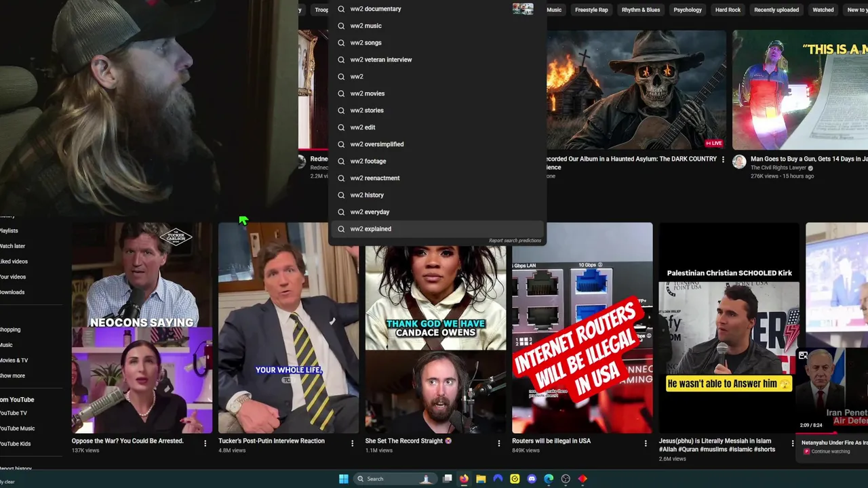Open Task View on the taskbar
The width and height of the screenshot is (868, 488).
448,479
